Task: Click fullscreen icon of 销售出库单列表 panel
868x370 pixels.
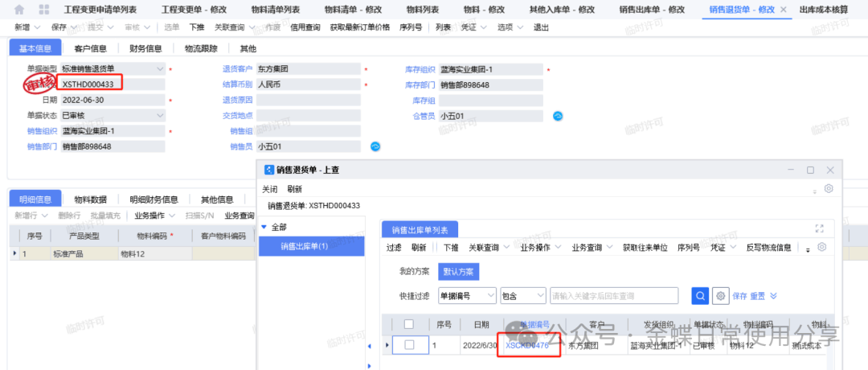Action: [820, 228]
